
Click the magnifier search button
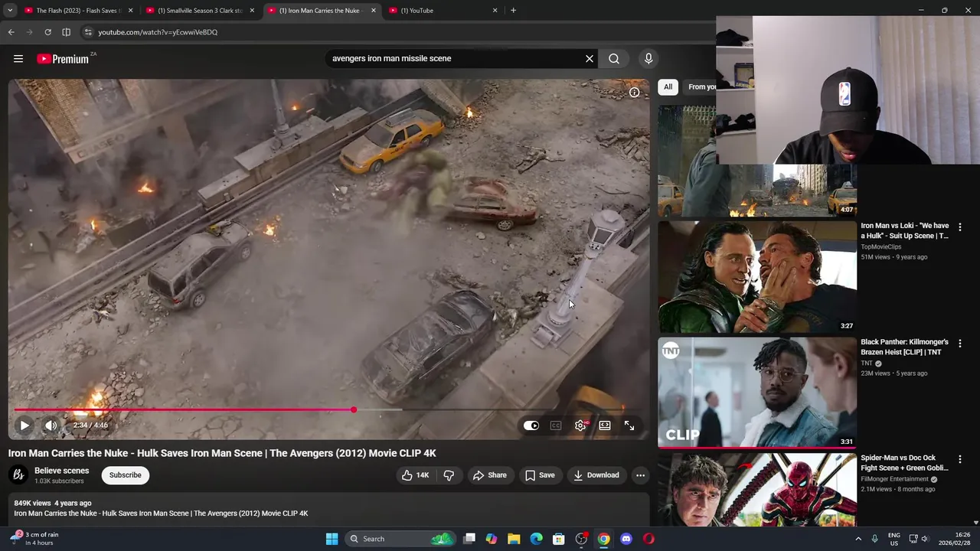click(x=614, y=58)
